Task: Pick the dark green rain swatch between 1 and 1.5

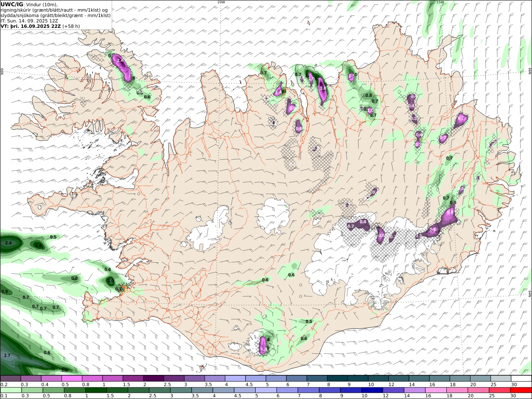Action: click(x=97, y=390)
